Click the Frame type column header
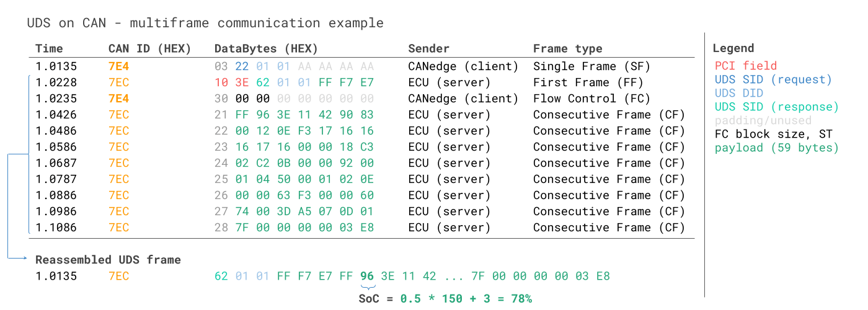 [x=567, y=48]
